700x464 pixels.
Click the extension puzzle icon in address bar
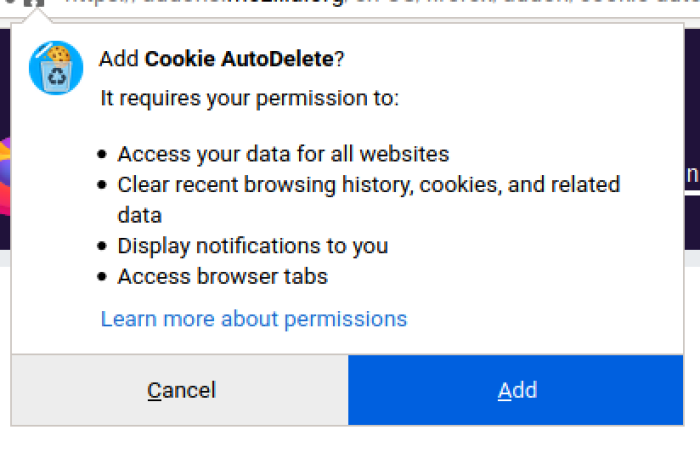(x=34, y=3)
